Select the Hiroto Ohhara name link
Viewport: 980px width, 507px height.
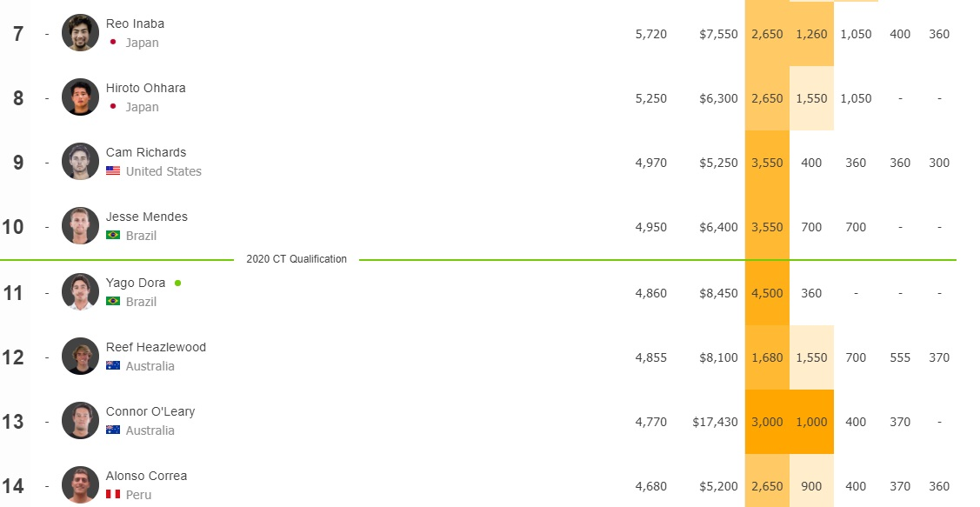[x=145, y=88]
